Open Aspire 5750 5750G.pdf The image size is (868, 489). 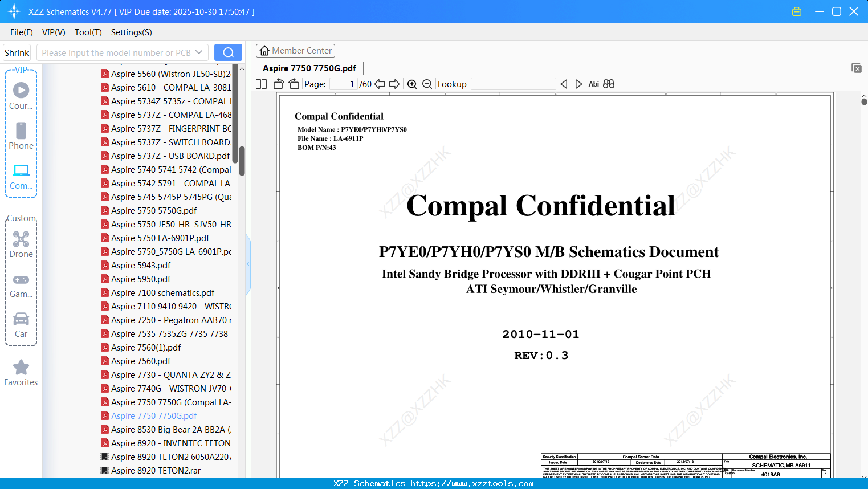(x=149, y=211)
